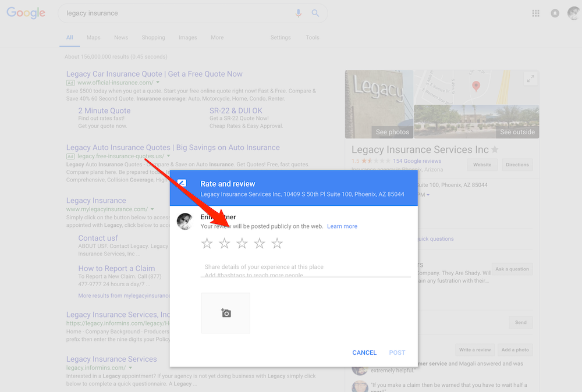Click the Add a photo button
582x392 pixels.
click(515, 350)
